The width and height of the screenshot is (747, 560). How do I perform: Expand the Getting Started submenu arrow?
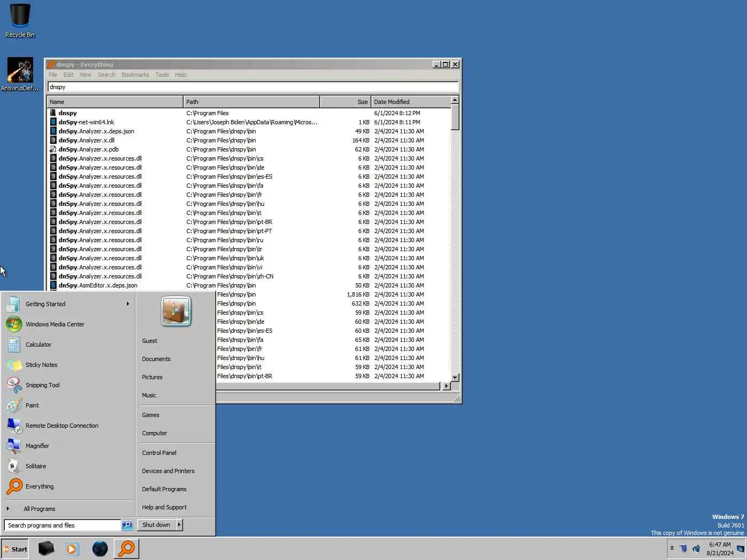tap(128, 304)
